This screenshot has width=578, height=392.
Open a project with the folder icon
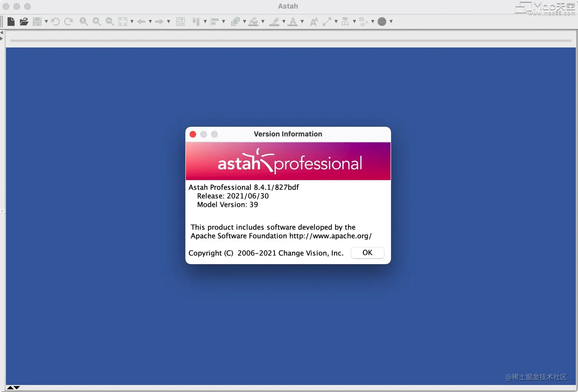pyautogui.click(x=24, y=22)
